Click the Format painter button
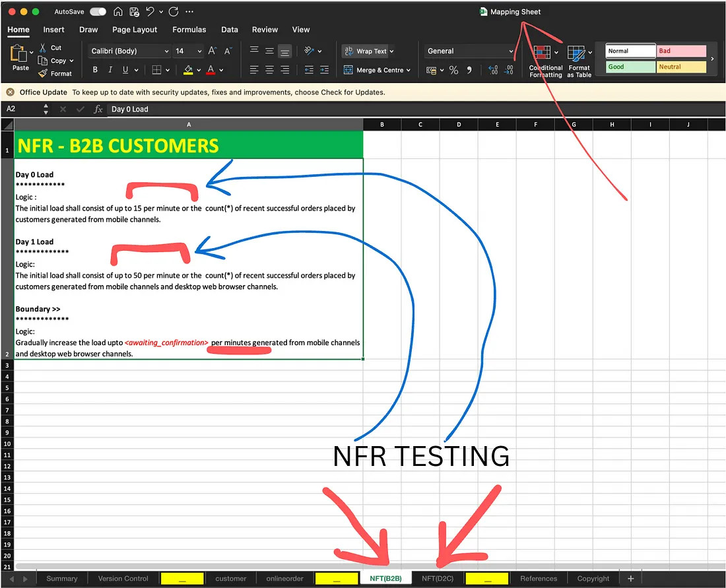 (55, 73)
